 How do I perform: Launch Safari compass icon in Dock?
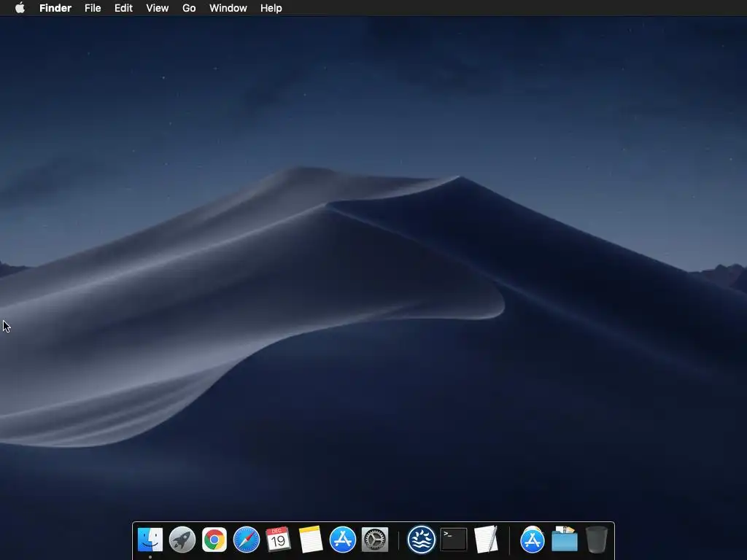(x=247, y=540)
